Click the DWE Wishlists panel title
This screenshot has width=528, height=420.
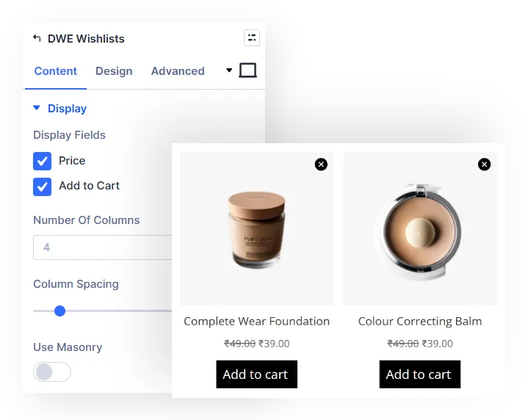86,39
